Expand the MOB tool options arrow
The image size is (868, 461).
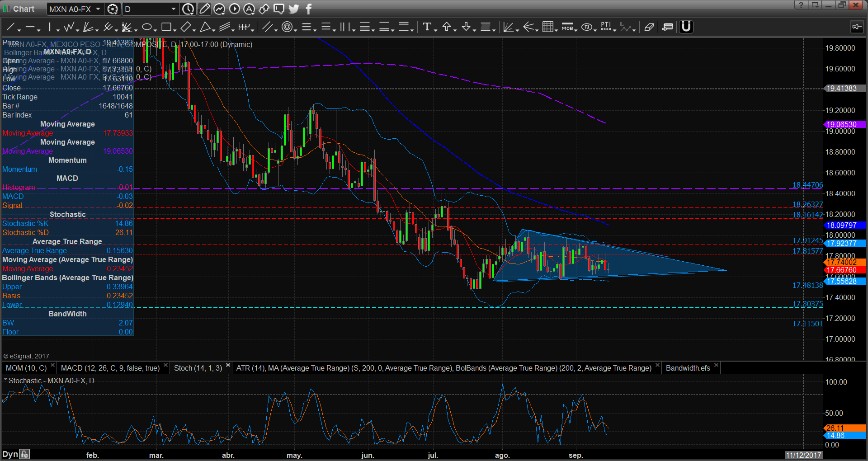[x=576, y=30]
